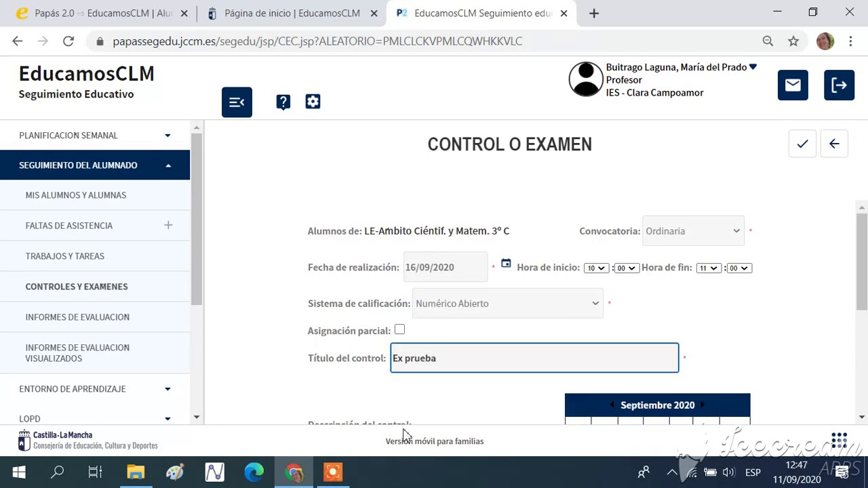Open the Chrome zoom magnifier icon
The width and height of the screenshot is (868, 488).
768,41
